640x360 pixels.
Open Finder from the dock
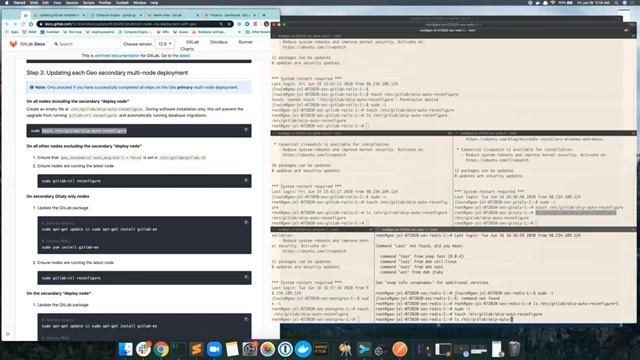(x=125, y=349)
